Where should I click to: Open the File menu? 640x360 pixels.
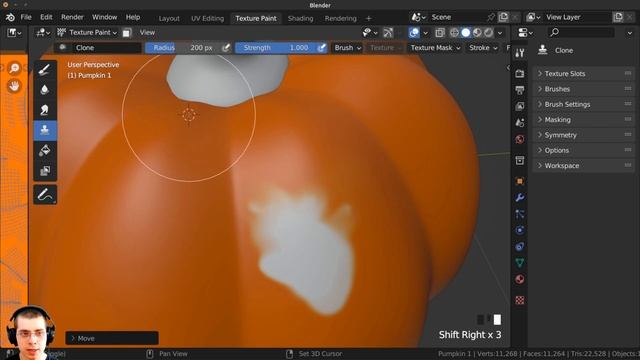(26, 17)
